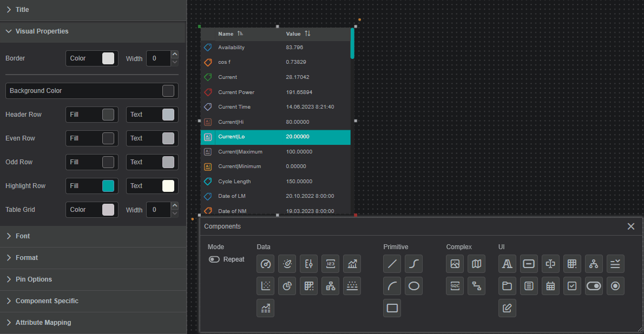Sort the table by Name column
The height and width of the screenshot is (334, 644).
[x=240, y=34]
